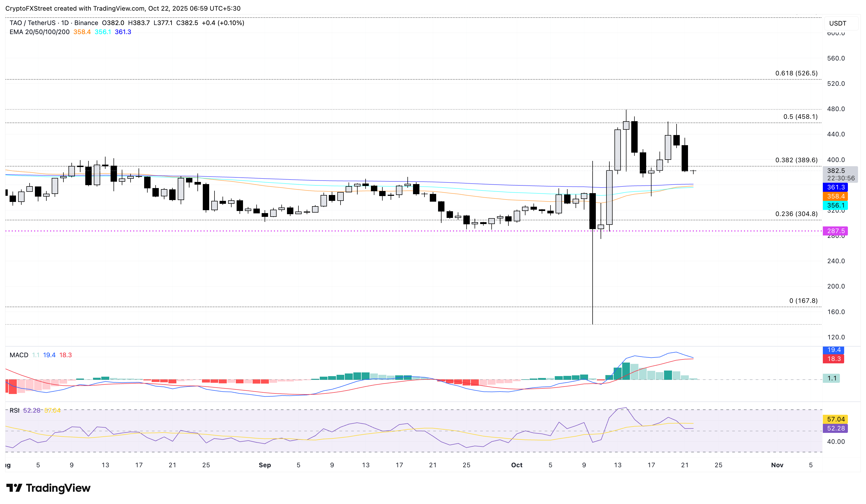Click the red 18.3 MACD signal tag
The image size is (866, 504).
pos(833,359)
